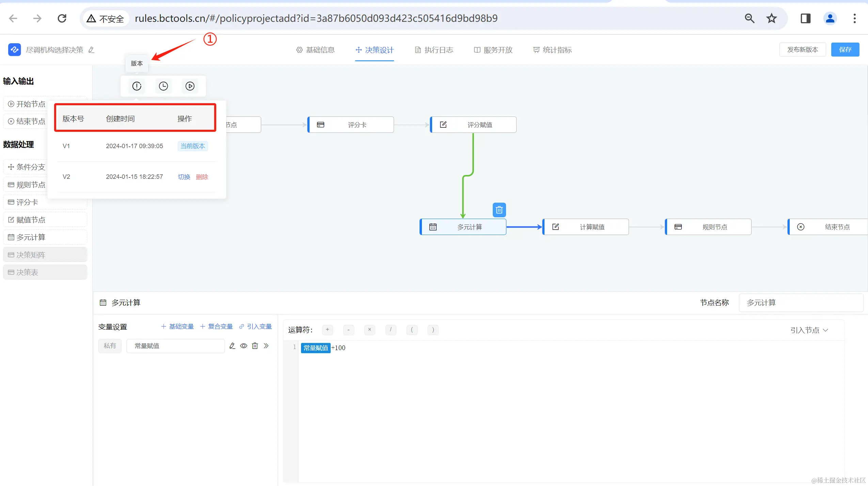Click edit icon for 常量赋值 variable
Screen dimensions: 868x486
coord(232,346)
